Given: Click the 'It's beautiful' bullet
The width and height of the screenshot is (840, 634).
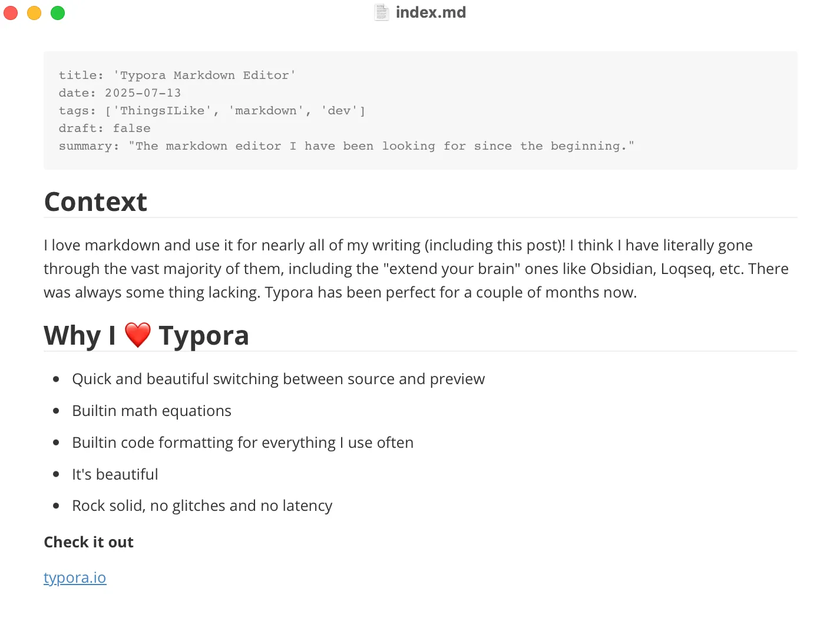Looking at the screenshot, I should point(115,474).
